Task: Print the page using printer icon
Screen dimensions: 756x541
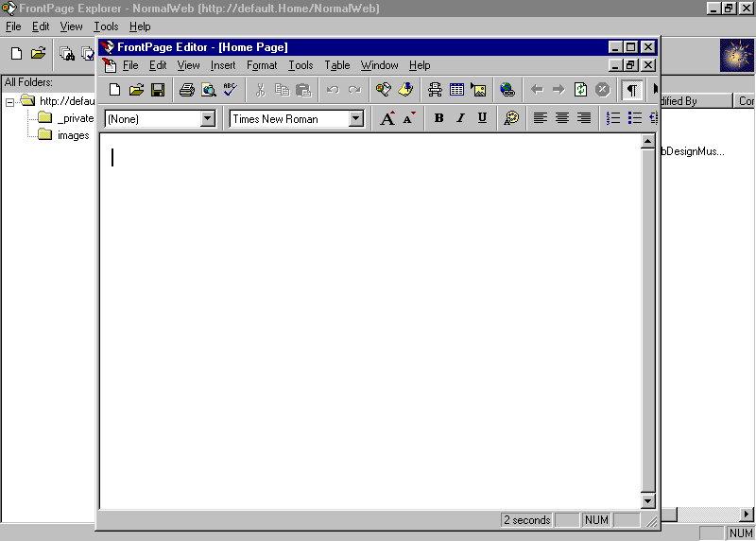Action: point(186,90)
